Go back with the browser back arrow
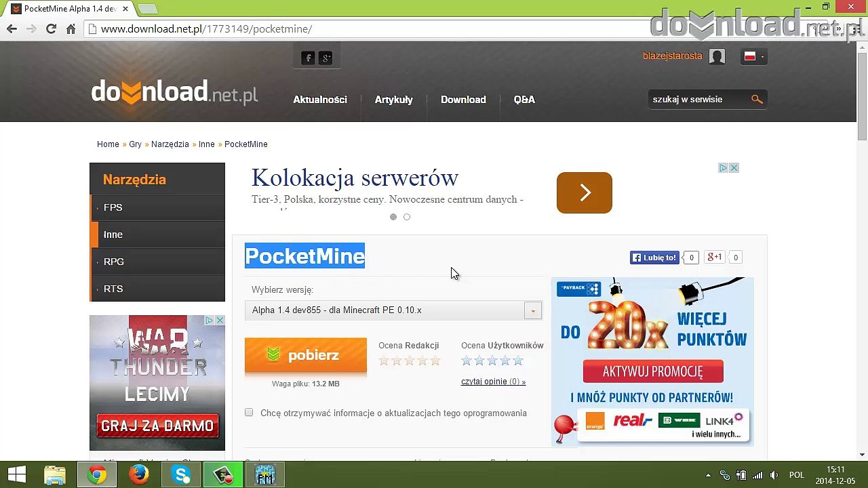The height and width of the screenshot is (488, 868). click(x=12, y=29)
